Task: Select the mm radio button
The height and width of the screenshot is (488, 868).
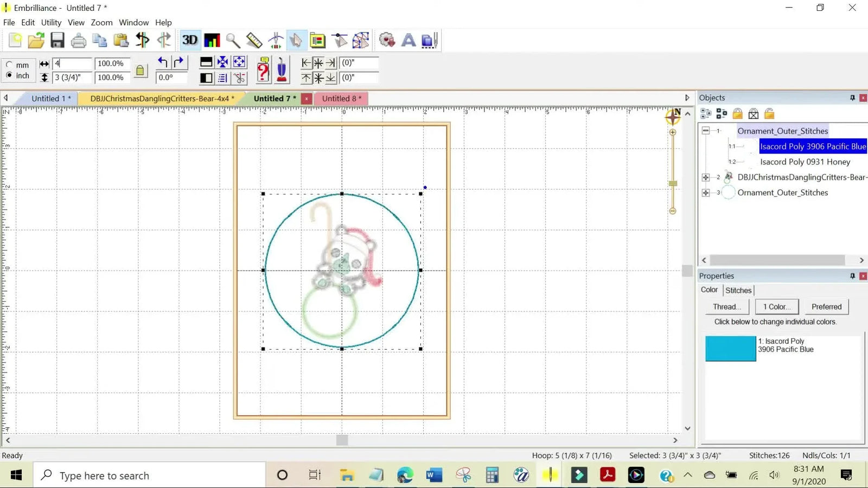Action: tap(9, 65)
